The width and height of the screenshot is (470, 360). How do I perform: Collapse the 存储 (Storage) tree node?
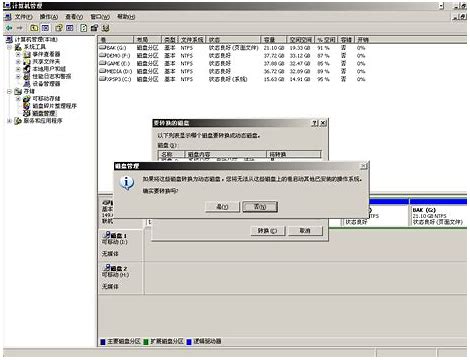coord(9,91)
